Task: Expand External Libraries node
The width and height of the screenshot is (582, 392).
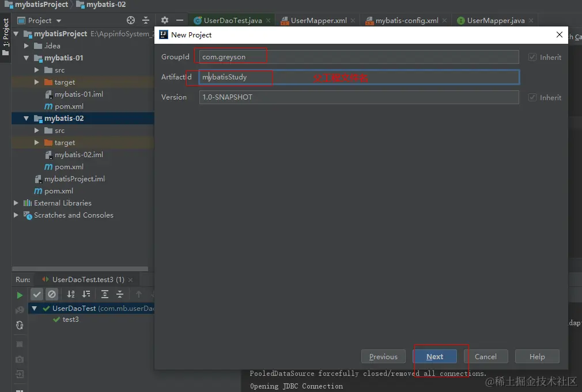Action: pos(16,203)
